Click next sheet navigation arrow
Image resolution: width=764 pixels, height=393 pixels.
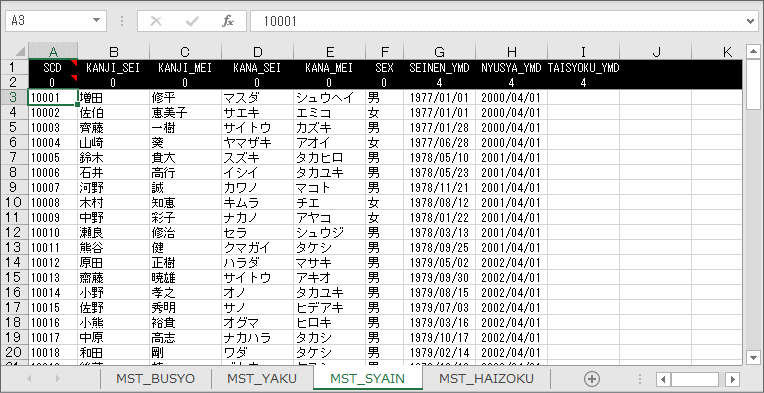(57, 378)
